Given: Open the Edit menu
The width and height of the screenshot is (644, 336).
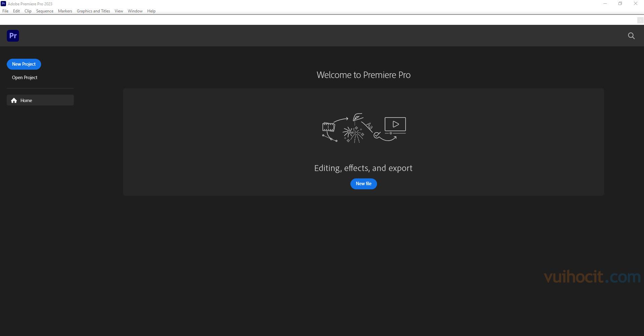Looking at the screenshot, I should point(16,11).
